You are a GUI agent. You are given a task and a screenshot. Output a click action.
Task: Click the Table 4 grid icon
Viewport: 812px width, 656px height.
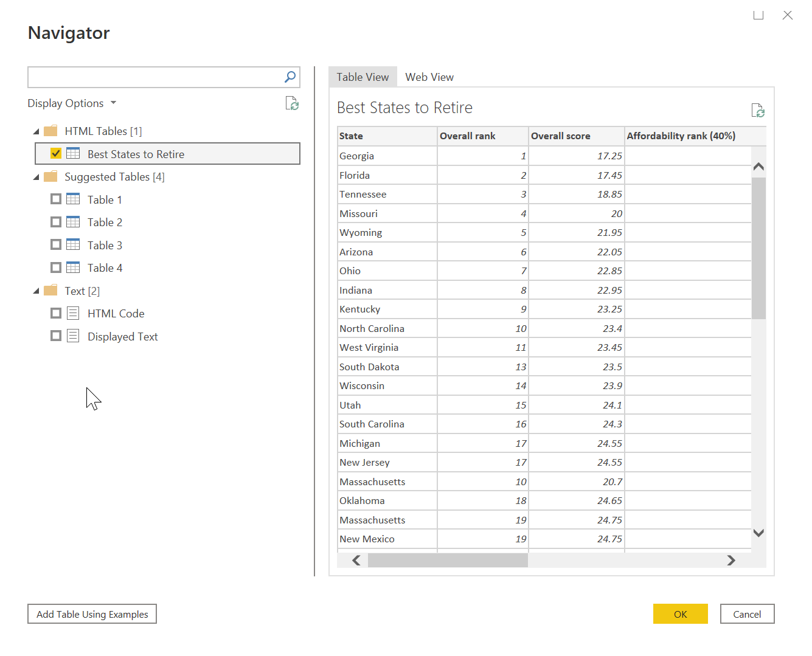73,268
